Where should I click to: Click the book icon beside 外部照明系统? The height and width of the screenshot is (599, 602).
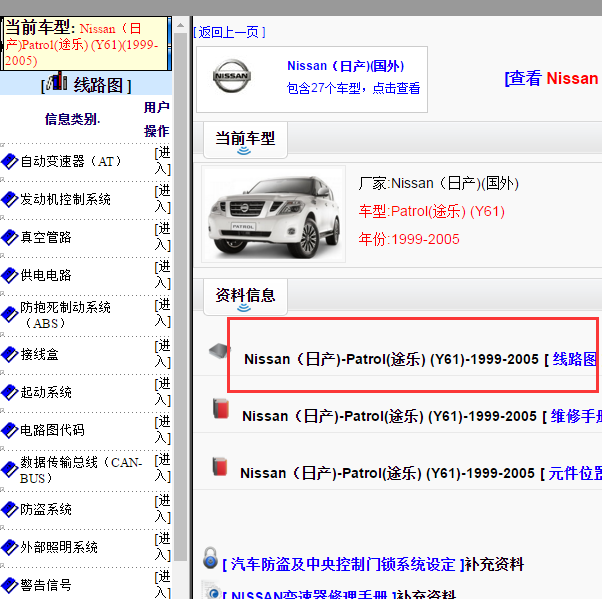[10, 547]
